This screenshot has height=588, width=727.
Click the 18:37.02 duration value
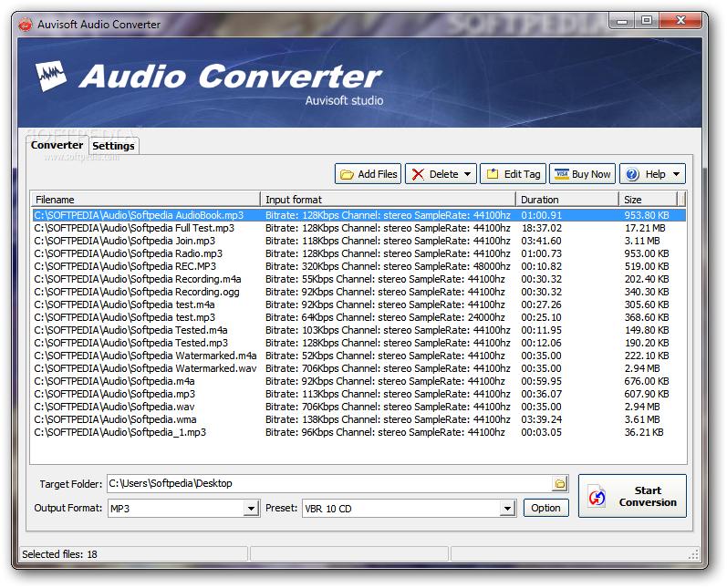pyautogui.click(x=541, y=228)
